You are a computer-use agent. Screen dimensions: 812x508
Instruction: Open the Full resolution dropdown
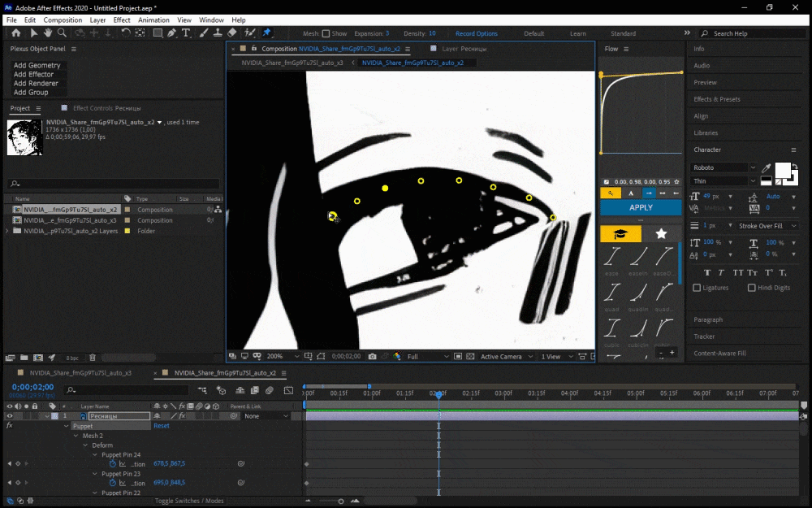428,357
